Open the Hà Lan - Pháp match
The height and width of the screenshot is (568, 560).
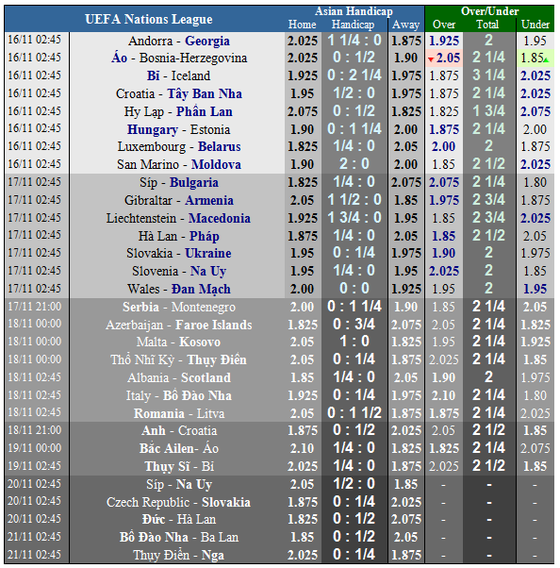tap(179, 236)
